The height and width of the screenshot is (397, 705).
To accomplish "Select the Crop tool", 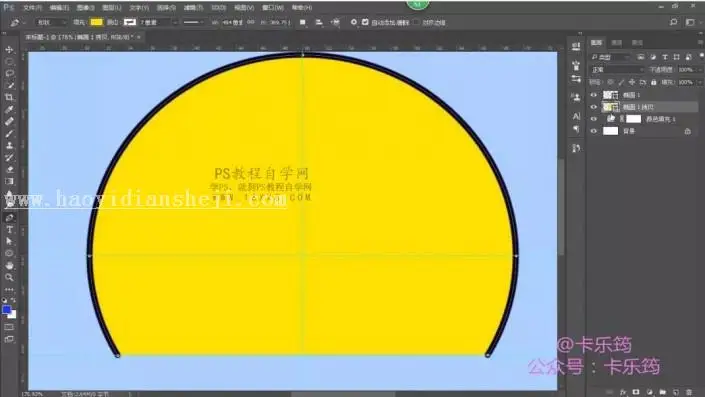I will point(9,97).
